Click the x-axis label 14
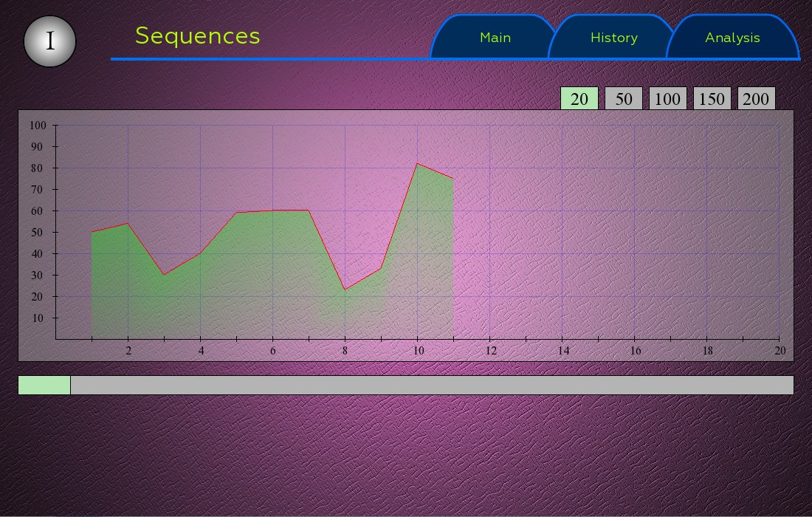 pos(562,351)
